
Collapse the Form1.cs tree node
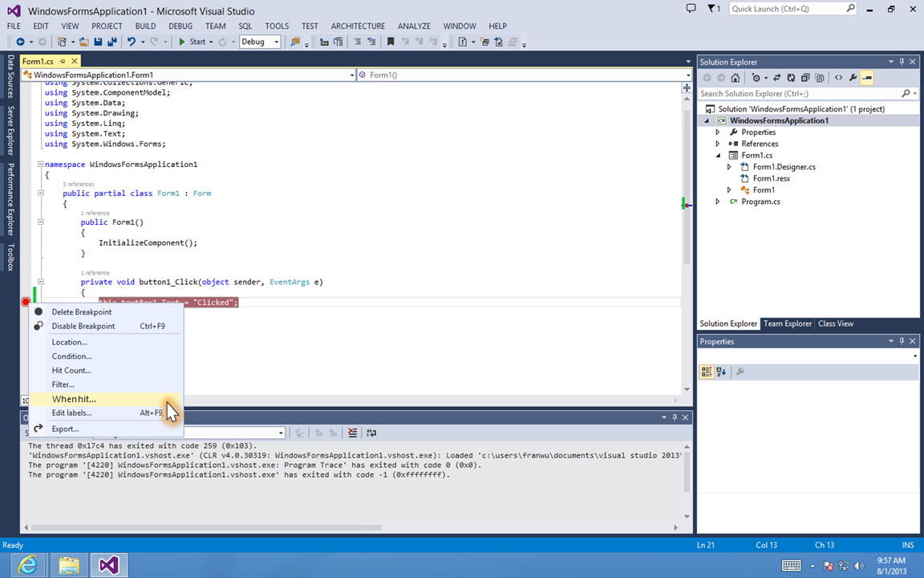pos(718,155)
